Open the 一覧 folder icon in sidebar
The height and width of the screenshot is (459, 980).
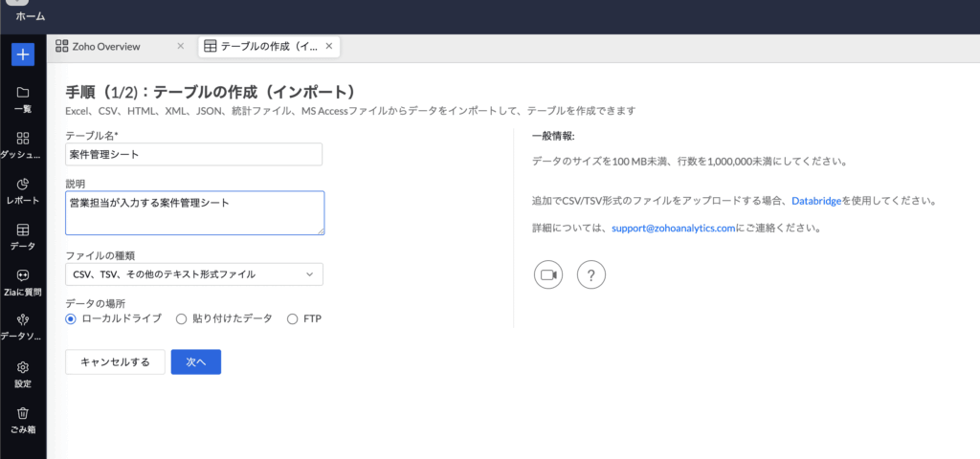23,93
